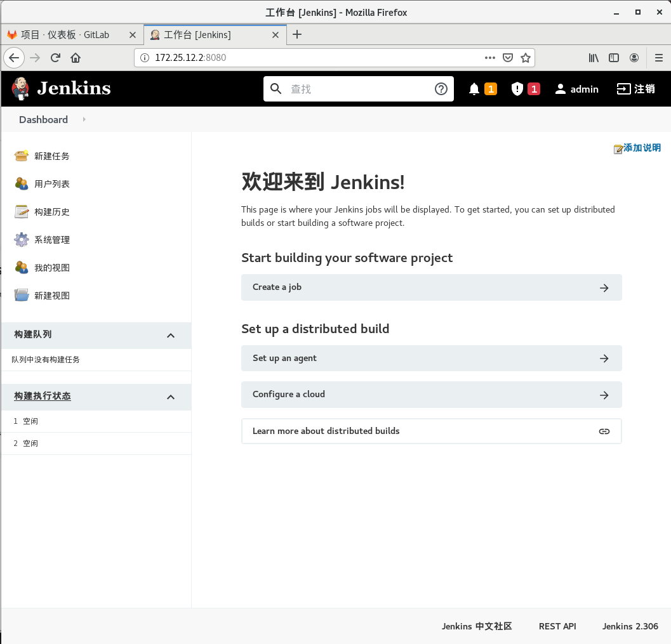
Task: Click the 队列中没有构建任务 text
Action: [x=46, y=360]
